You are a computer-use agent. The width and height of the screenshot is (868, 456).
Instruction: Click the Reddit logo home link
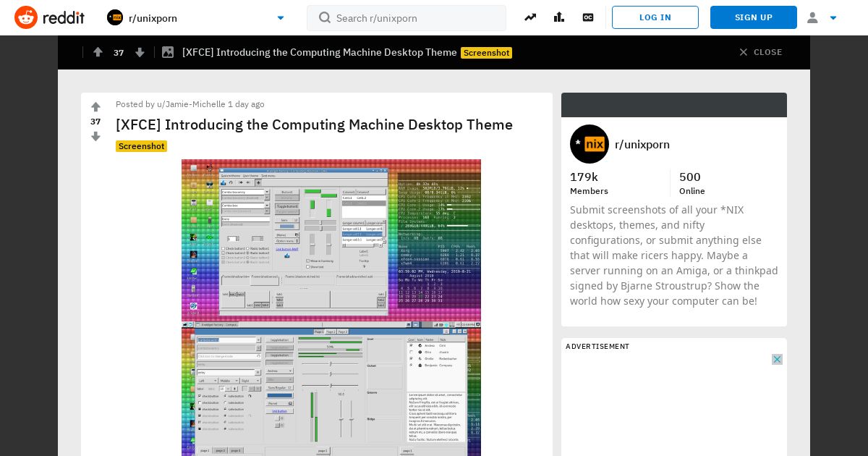(x=49, y=17)
